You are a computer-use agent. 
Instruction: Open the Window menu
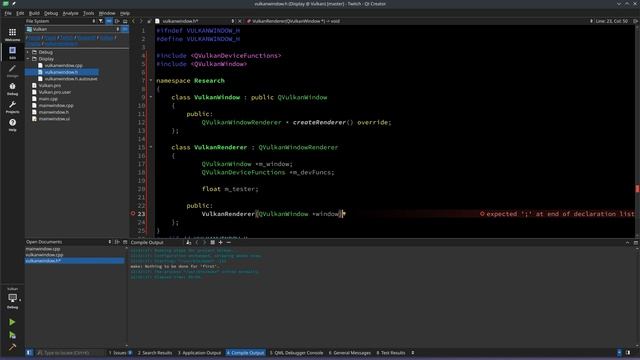click(x=107, y=13)
